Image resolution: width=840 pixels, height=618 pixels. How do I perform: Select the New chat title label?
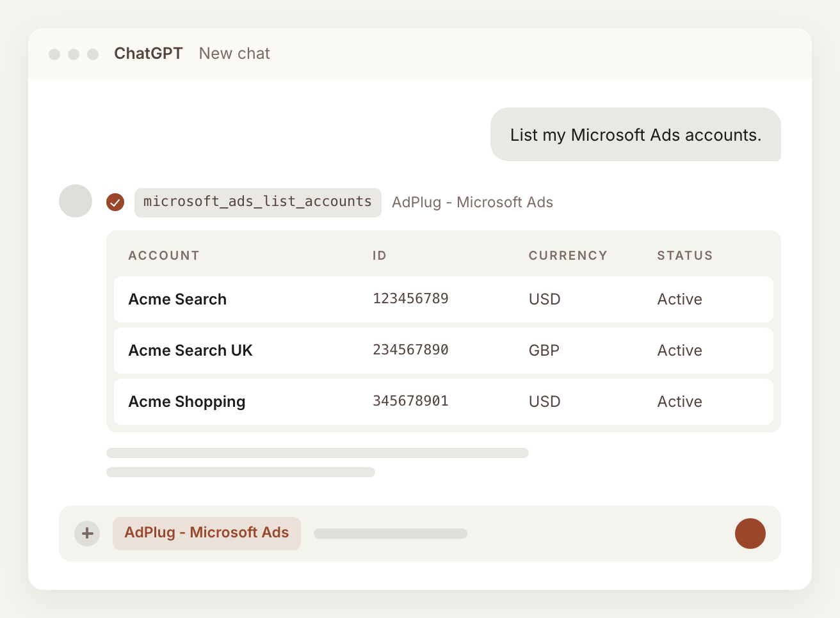coord(234,54)
